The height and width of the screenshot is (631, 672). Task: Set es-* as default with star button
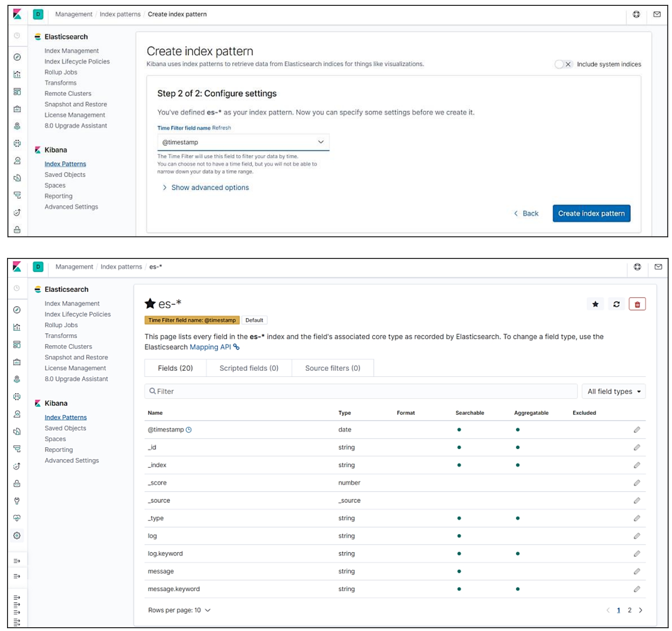[595, 304]
